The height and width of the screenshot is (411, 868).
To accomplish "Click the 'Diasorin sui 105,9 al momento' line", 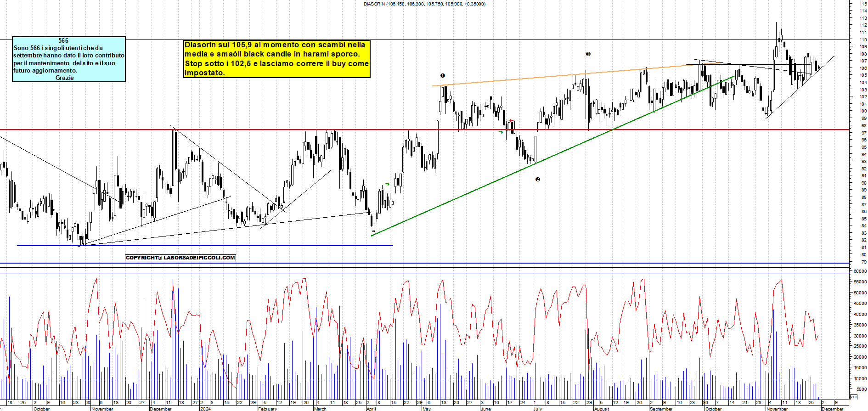I will pyautogui.click(x=275, y=45).
